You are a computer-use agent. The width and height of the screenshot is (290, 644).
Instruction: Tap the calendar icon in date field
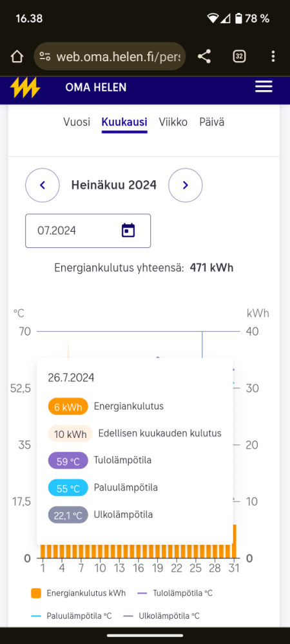[x=128, y=231]
